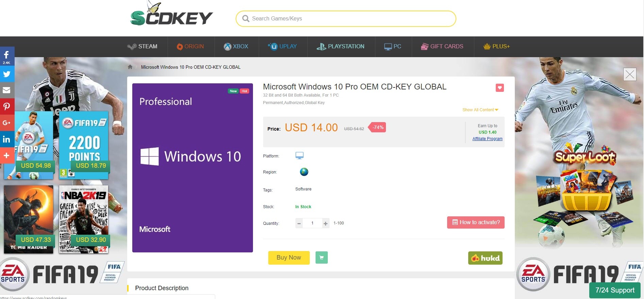Image resolution: width=644 pixels, height=299 pixels.
Task: Open the PC menu
Action: (393, 47)
